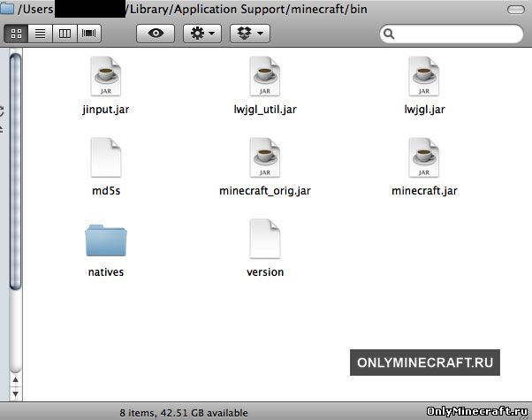Select the natives folder icon
This screenshot has width=532, height=420.
point(105,241)
